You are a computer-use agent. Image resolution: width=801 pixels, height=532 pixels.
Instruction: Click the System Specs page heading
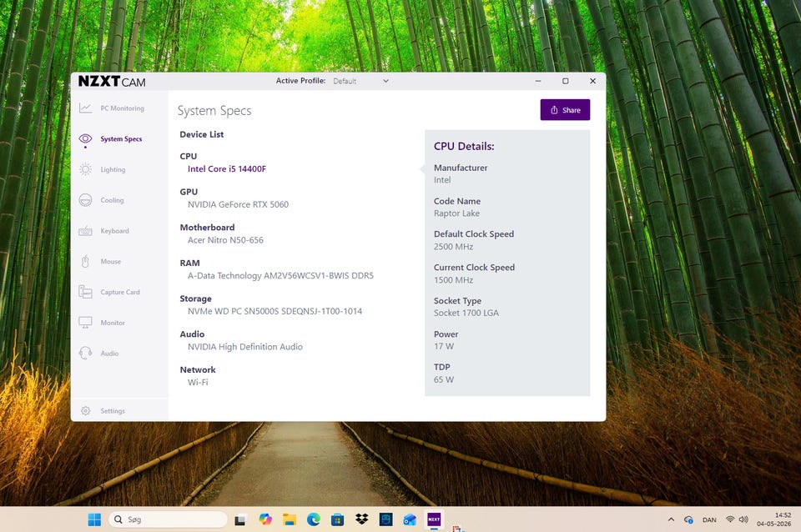(x=214, y=111)
